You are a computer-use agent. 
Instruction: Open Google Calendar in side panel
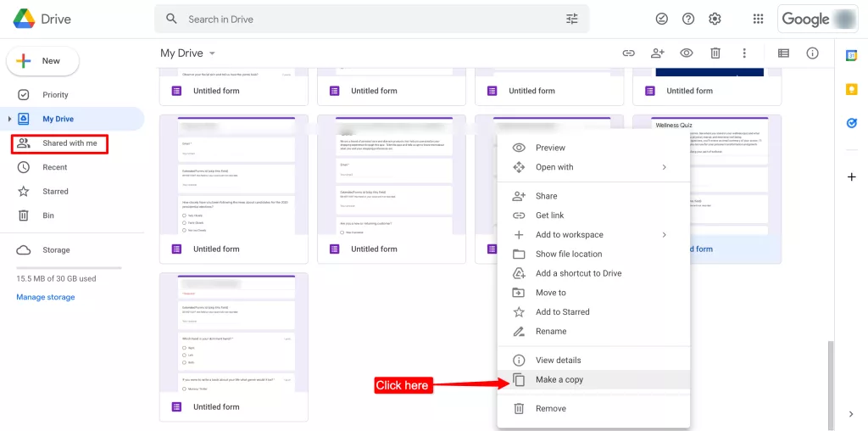coord(851,55)
